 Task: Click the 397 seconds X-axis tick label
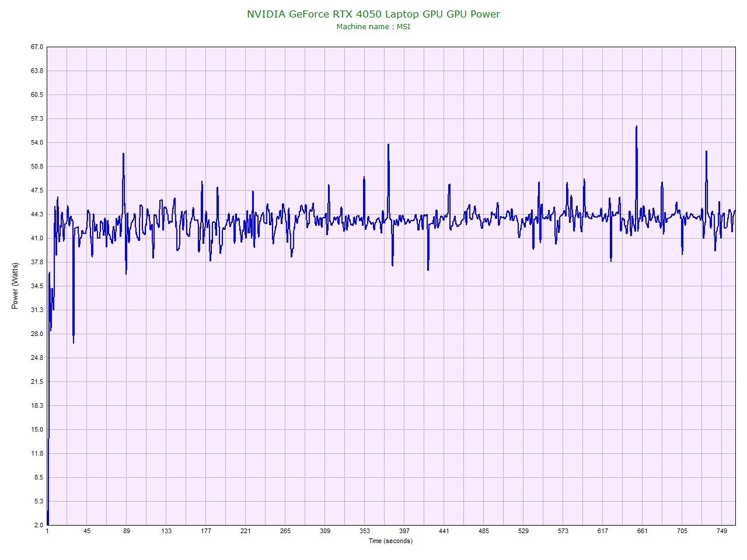[404, 531]
